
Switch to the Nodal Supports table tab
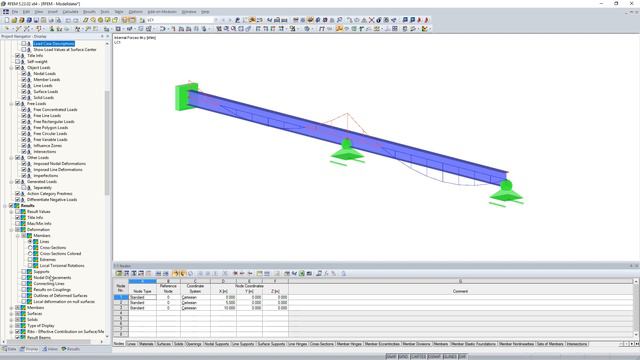216,344
